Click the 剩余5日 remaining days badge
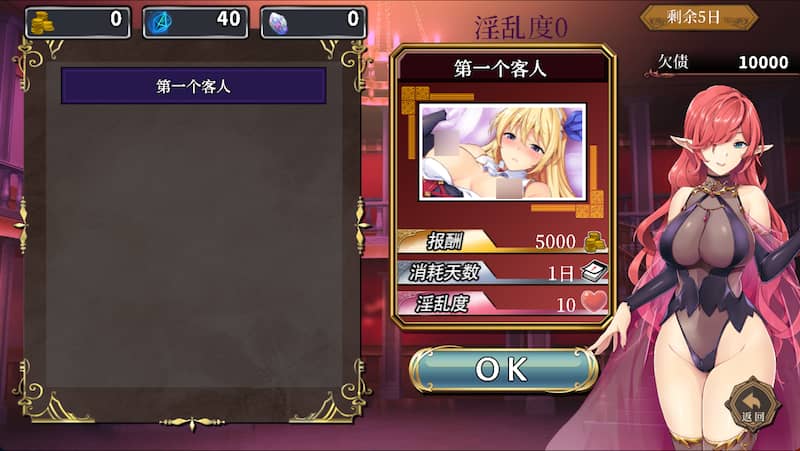Image resolution: width=800 pixels, height=451 pixels. pyautogui.click(x=699, y=18)
